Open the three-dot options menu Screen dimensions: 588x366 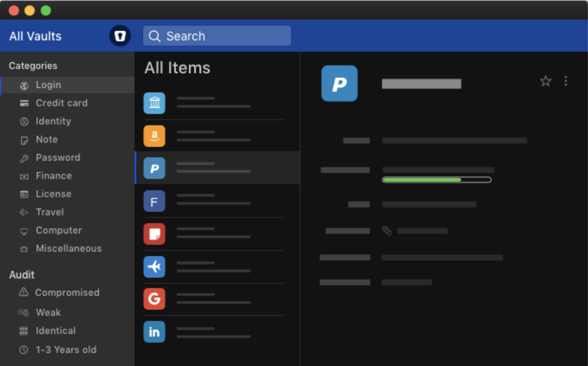tap(565, 81)
